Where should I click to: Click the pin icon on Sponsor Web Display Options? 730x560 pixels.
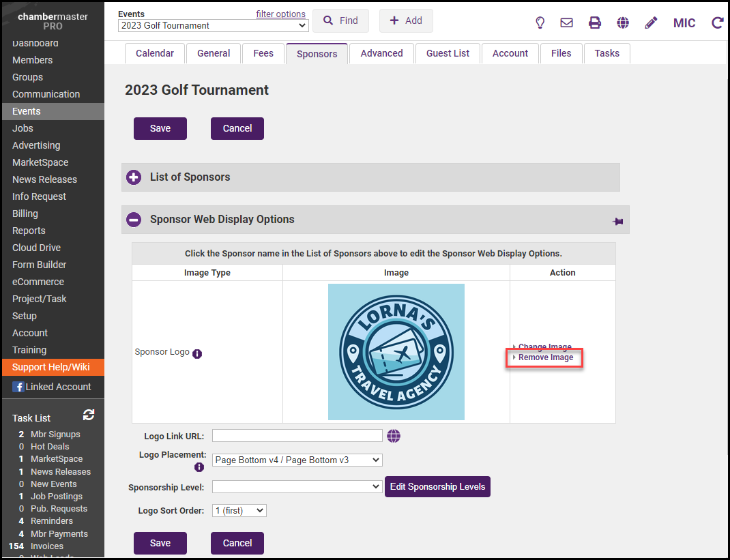click(x=618, y=221)
